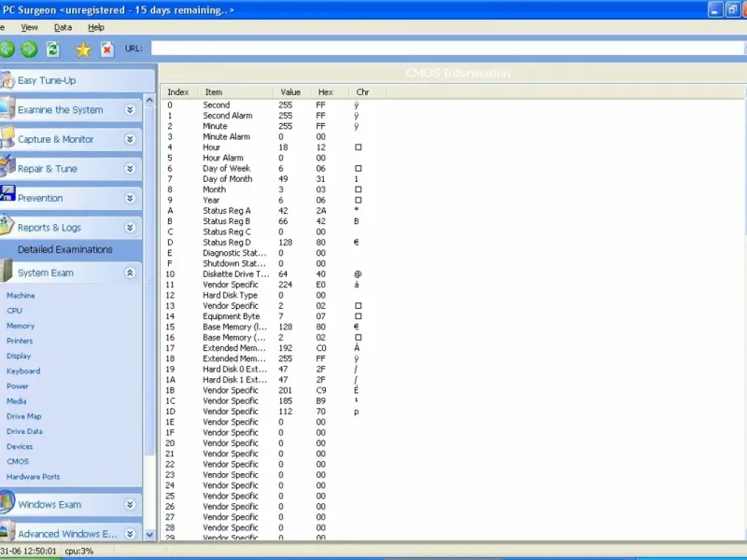Collapse the System Exam section
Viewport: 747px width, 560px height.
pyautogui.click(x=130, y=273)
